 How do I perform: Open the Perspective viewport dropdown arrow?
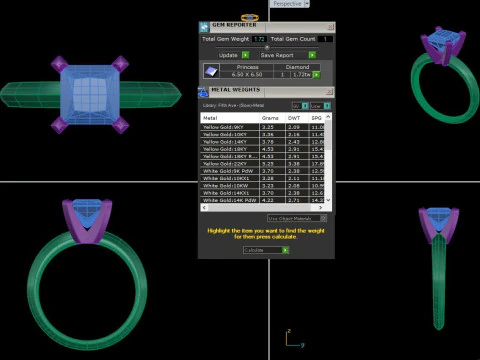(307, 4)
